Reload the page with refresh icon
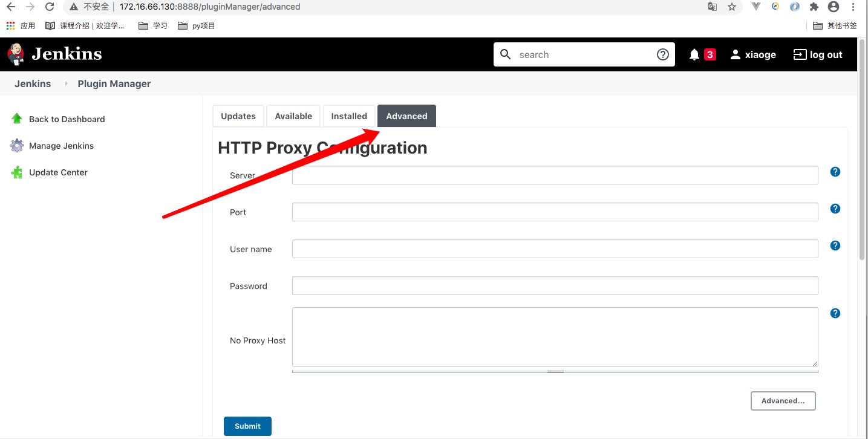 click(50, 7)
